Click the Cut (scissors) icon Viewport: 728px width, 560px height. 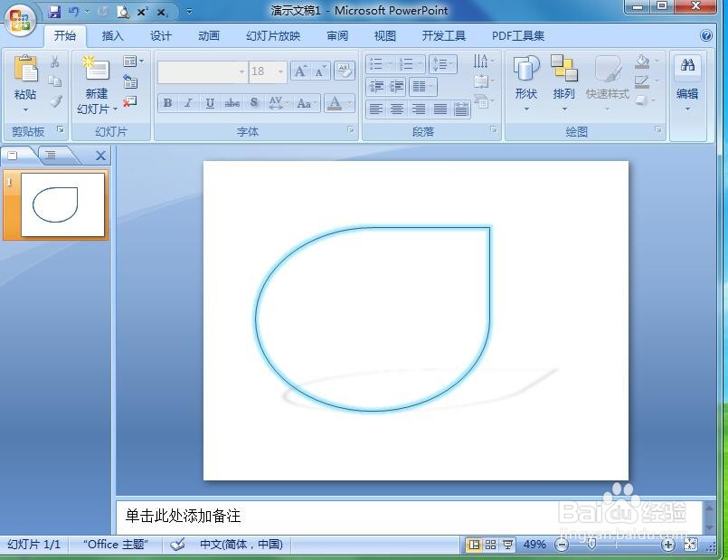pos(54,61)
